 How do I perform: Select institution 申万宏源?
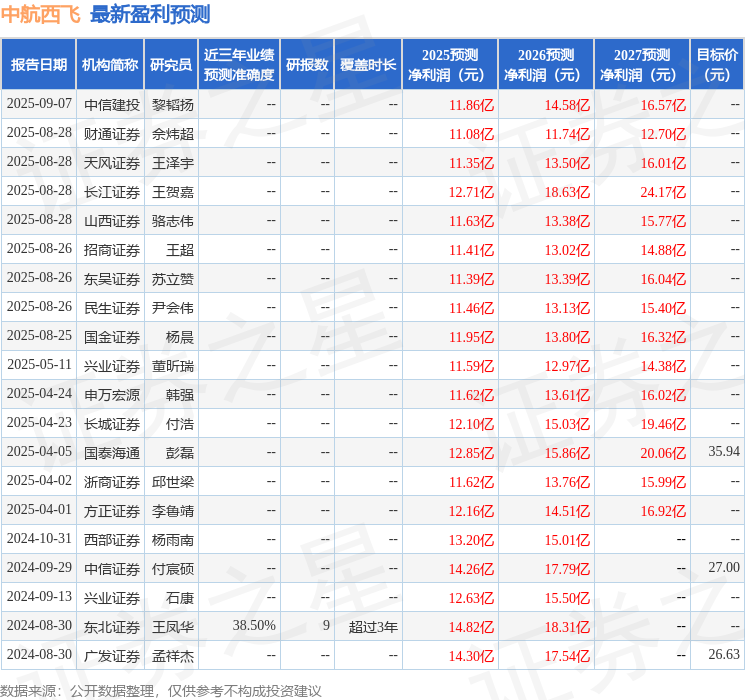pos(112,395)
